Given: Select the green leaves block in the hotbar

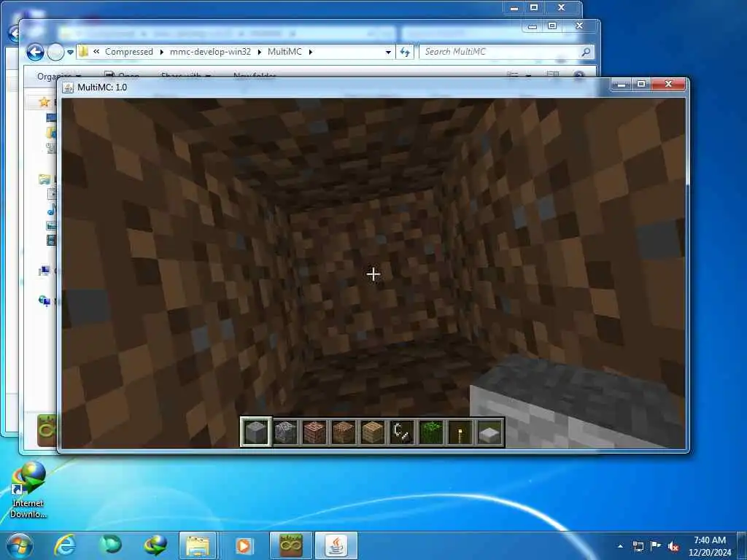Looking at the screenshot, I should pyautogui.click(x=431, y=432).
